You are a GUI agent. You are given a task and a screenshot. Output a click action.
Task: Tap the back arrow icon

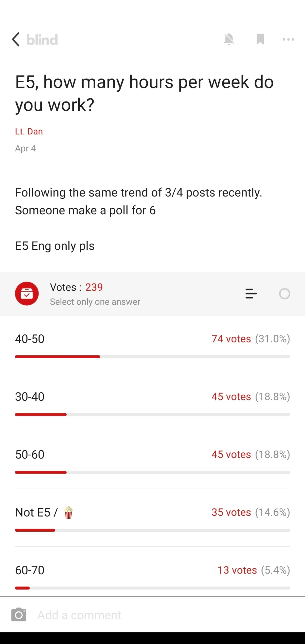16,39
